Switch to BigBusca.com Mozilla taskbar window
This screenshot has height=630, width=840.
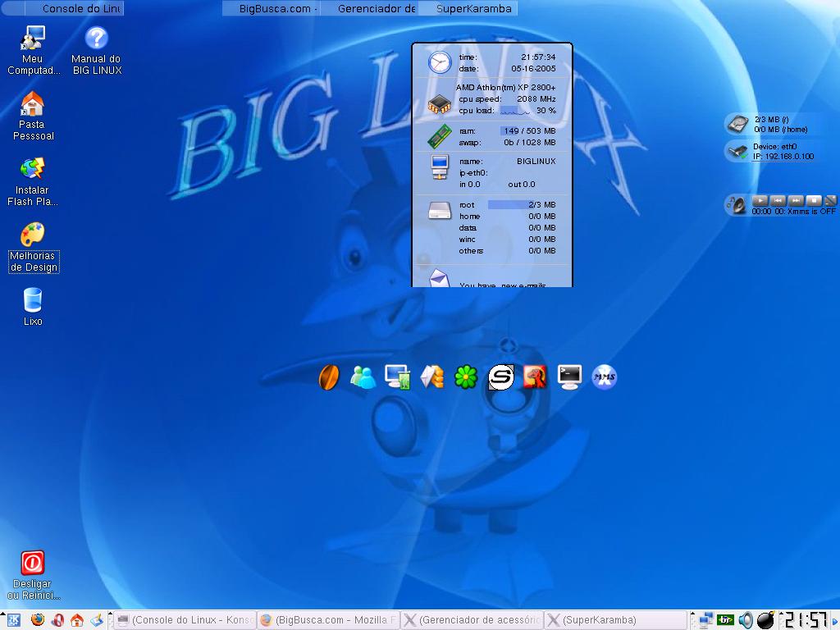click(329, 620)
